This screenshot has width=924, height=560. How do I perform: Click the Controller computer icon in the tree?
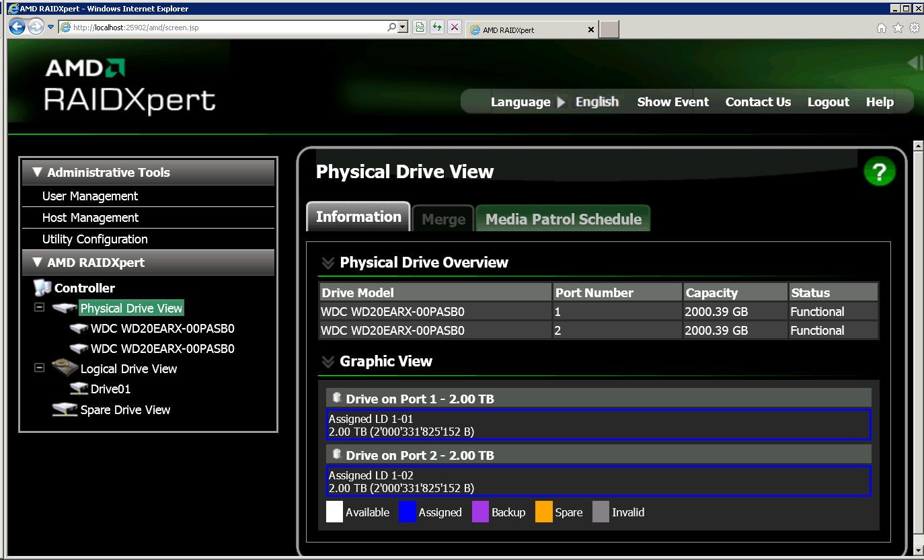[42, 288]
